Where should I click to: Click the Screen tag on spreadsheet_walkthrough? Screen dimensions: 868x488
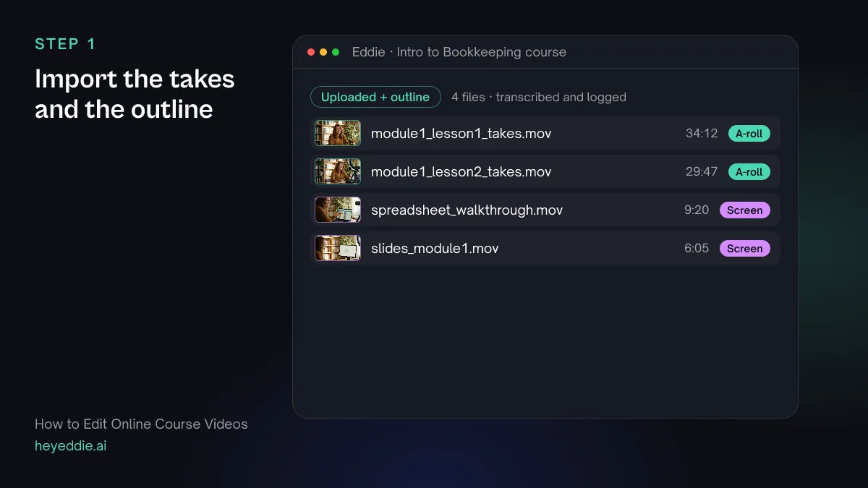(x=744, y=210)
